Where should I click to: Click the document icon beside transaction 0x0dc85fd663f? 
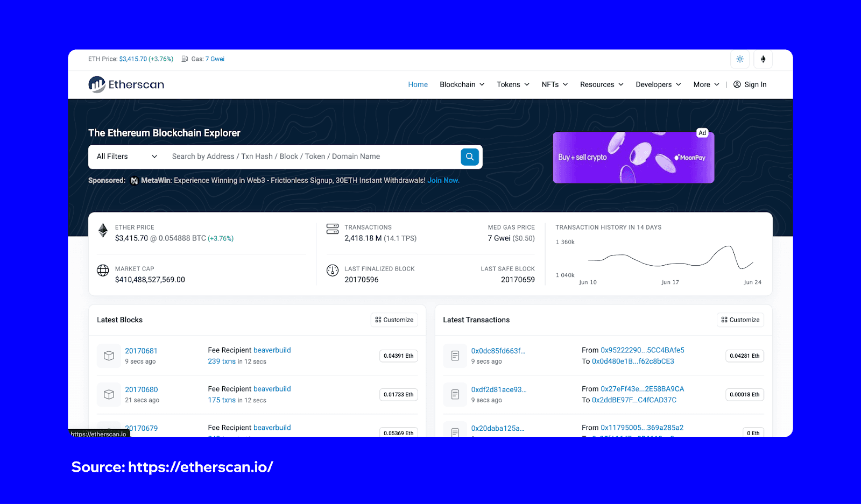click(x=455, y=356)
